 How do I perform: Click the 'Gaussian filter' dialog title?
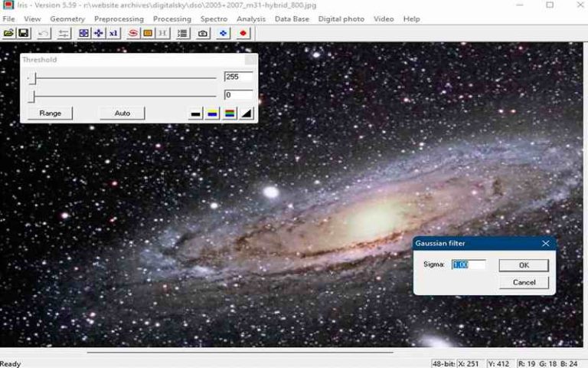(440, 243)
